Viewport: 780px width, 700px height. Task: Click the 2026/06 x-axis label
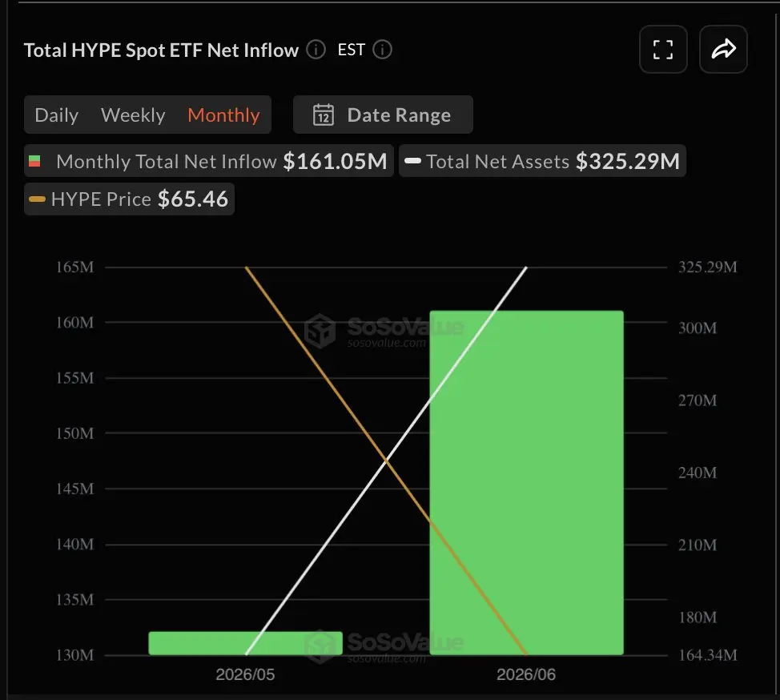point(526,674)
